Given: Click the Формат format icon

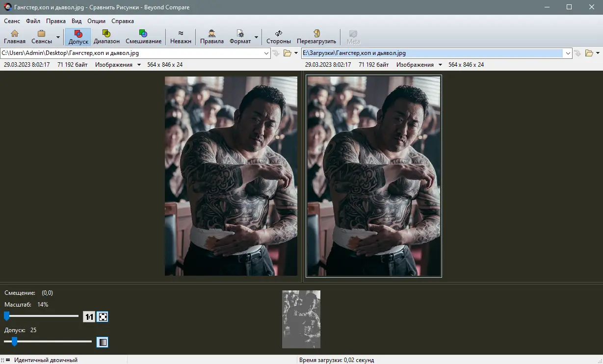Looking at the screenshot, I should pos(240,37).
